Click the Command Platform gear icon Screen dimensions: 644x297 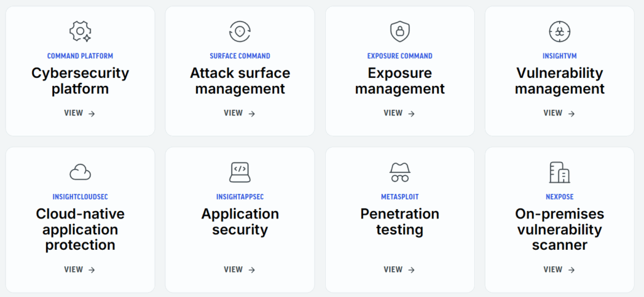pos(80,31)
